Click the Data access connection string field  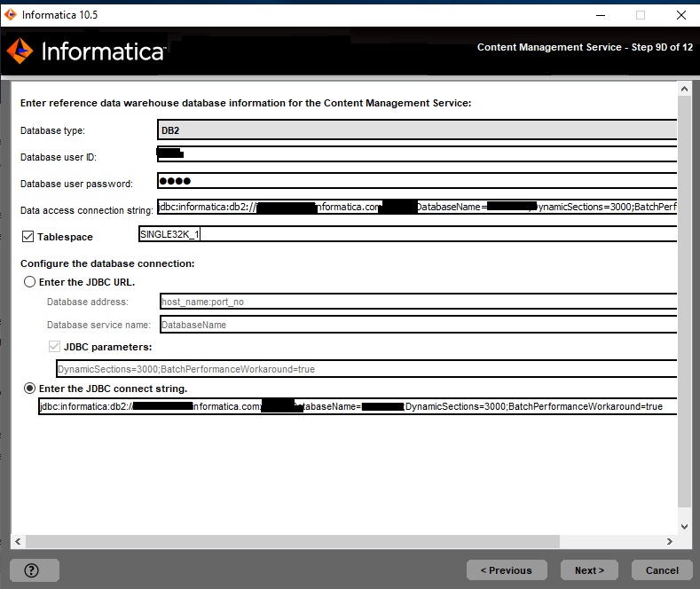417,207
